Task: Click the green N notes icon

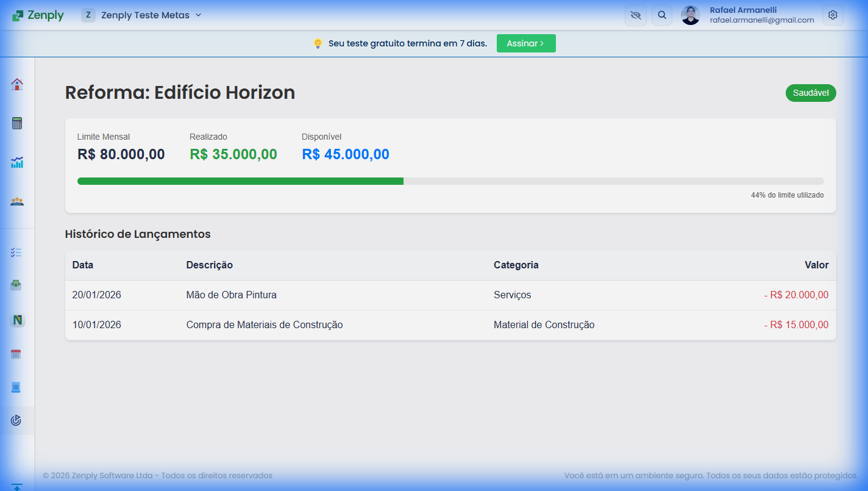Action: pos(16,319)
